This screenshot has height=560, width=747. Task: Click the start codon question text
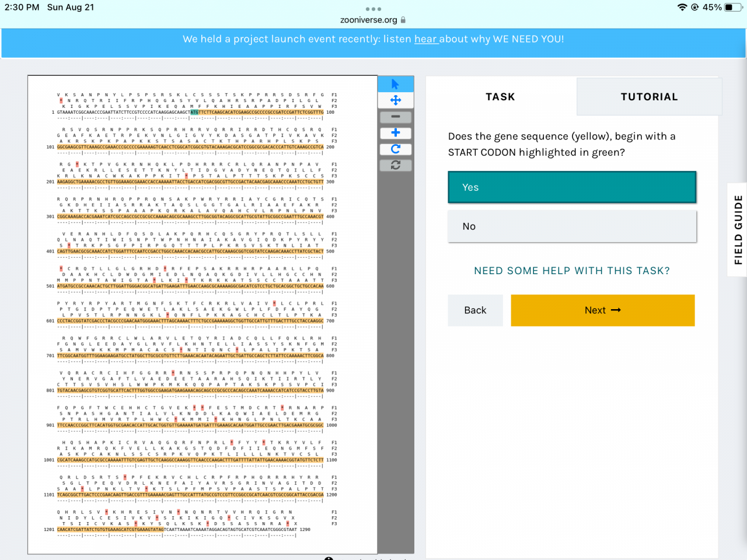click(x=562, y=144)
